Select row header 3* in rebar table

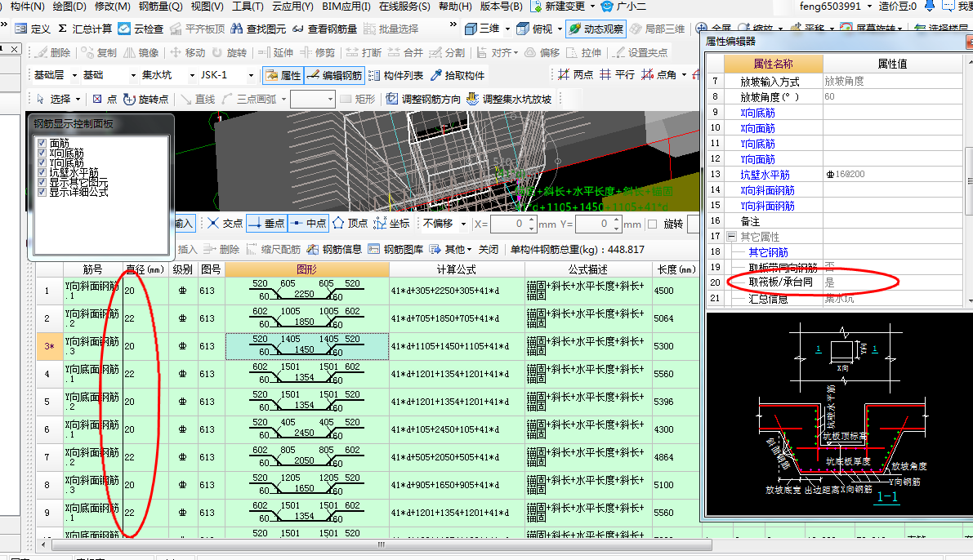(x=49, y=346)
